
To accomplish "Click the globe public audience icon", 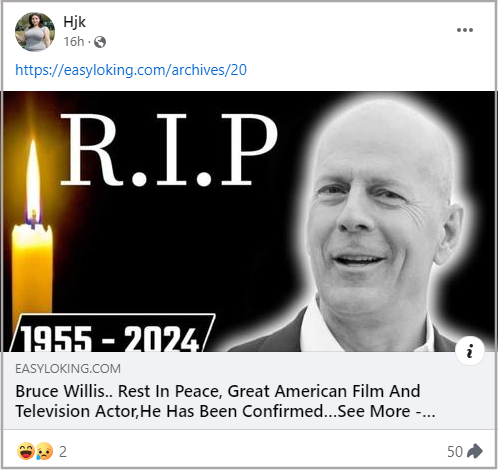I will pos(100,42).
